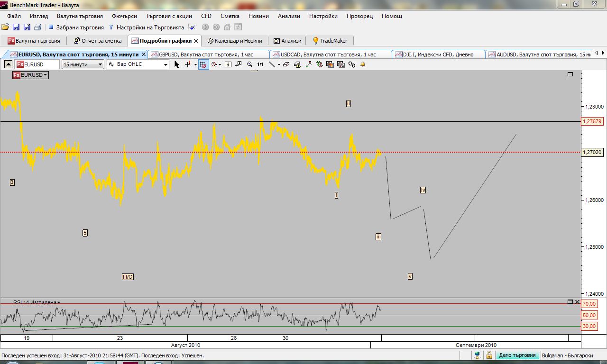
Task: Maximize the RSI indicator panel
Action: point(570,302)
